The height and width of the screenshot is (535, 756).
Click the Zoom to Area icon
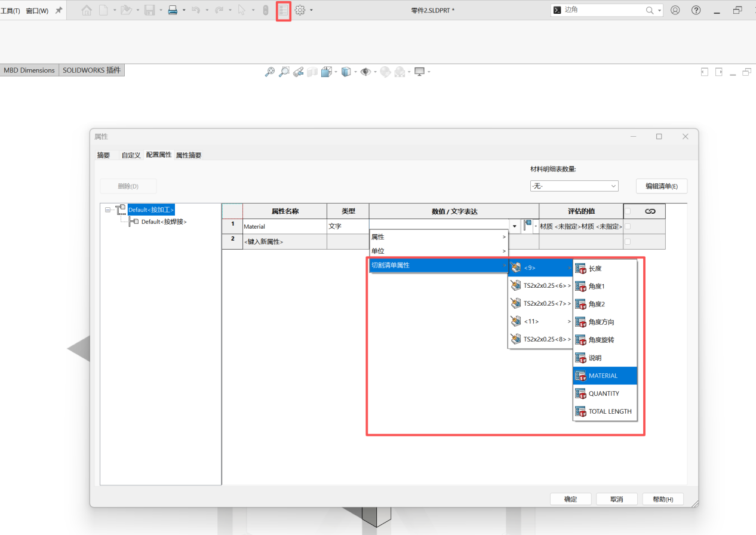coord(284,72)
